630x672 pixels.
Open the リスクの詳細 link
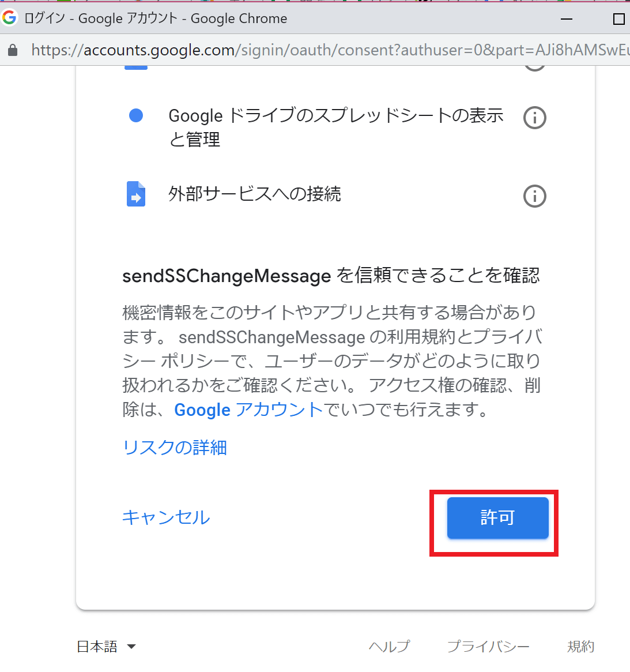175,447
